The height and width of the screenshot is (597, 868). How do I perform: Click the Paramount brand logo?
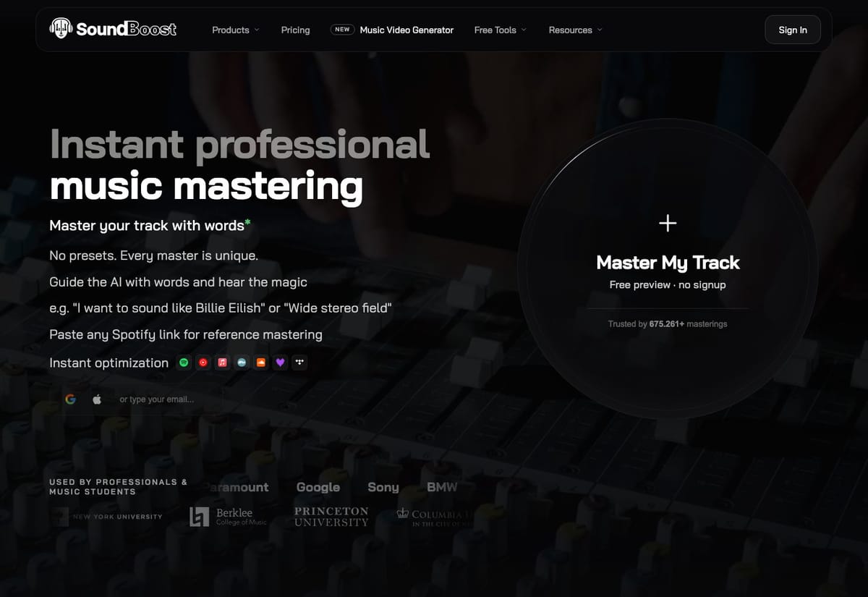coord(236,487)
